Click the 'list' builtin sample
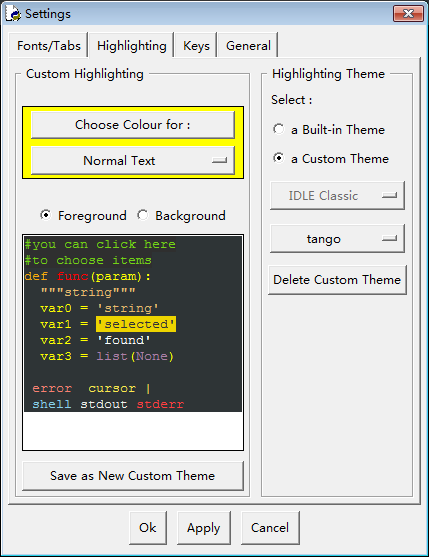429x557 pixels. tap(112, 356)
